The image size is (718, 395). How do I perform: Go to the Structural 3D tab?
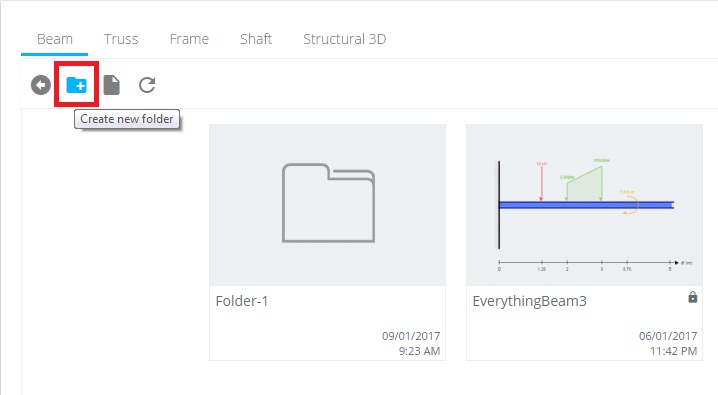[345, 39]
